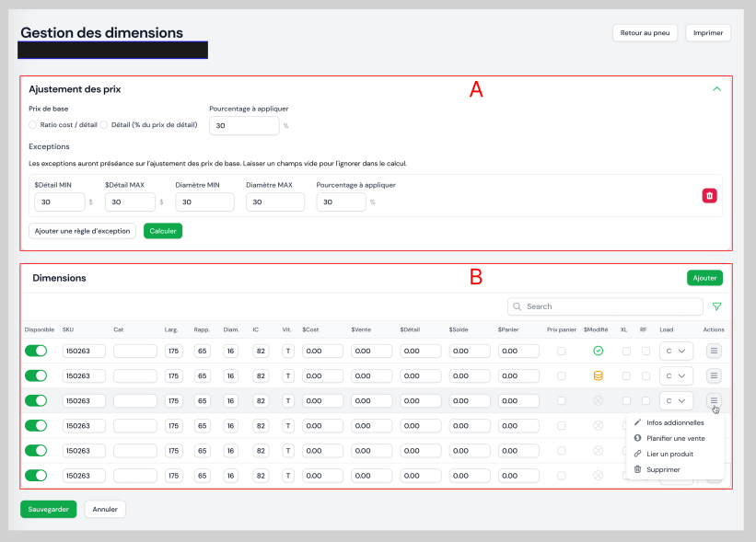Click the highlighted row's actions hamburger icon
Viewport: 756px width, 542px height.
pos(714,401)
